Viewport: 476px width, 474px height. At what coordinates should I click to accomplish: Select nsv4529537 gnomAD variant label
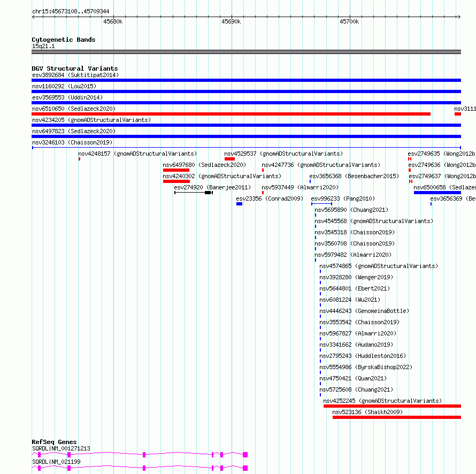(x=283, y=154)
